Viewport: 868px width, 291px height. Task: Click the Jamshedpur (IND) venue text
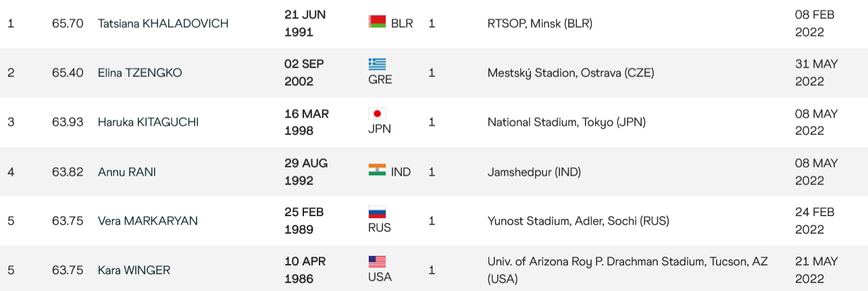pos(534,172)
